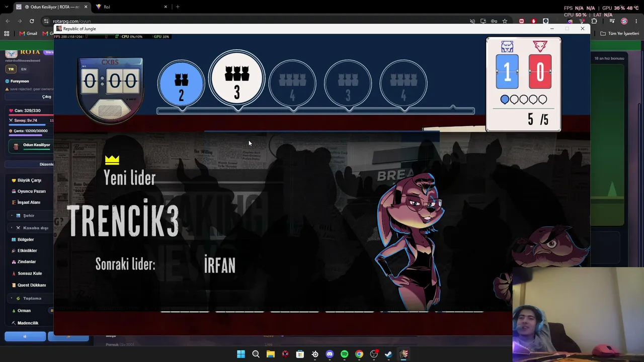Open the Tüm Yer İşaretleri bookmarks folder
Image resolution: width=644 pixels, height=362 pixels.
click(620, 34)
